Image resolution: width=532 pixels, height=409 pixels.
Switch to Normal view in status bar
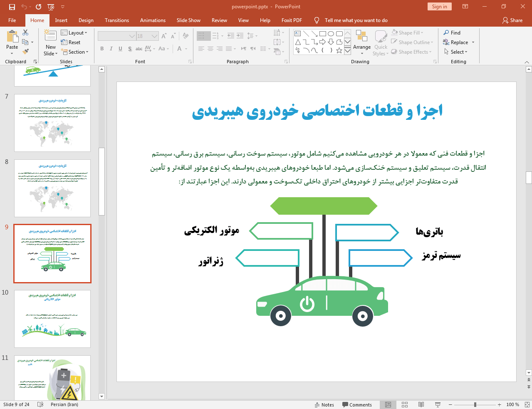point(388,404)
